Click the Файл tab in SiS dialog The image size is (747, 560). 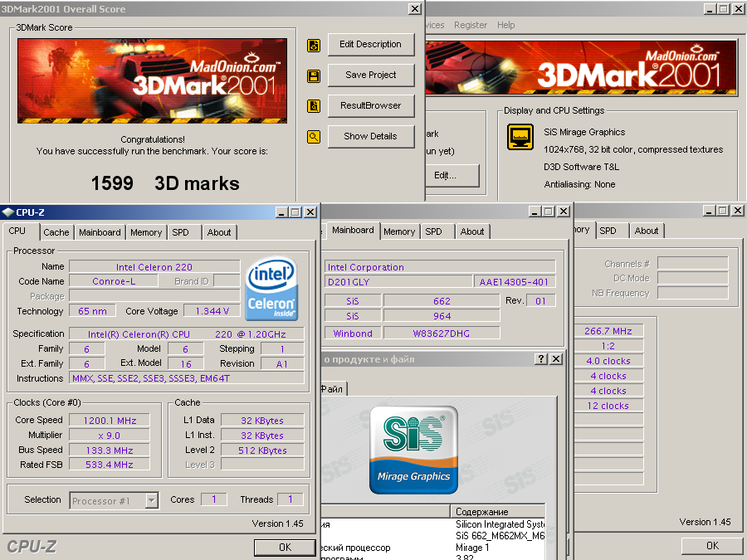click(x=333, y=389)
